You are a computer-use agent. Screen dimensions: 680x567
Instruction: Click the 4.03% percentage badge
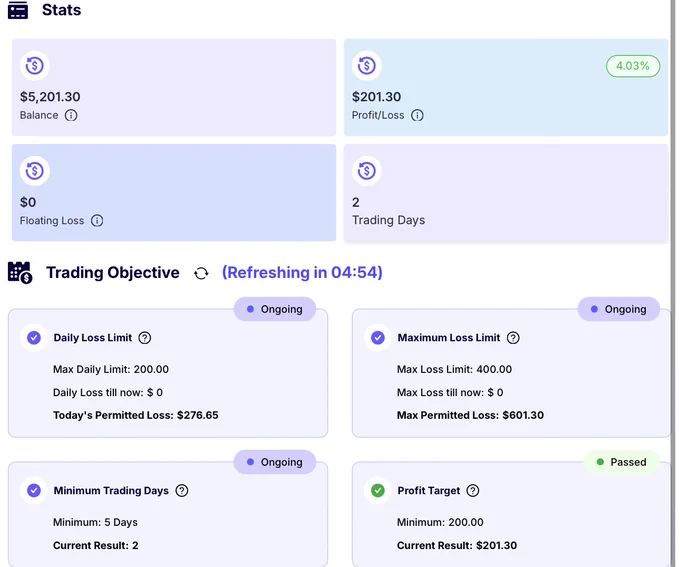pos(633,66)
